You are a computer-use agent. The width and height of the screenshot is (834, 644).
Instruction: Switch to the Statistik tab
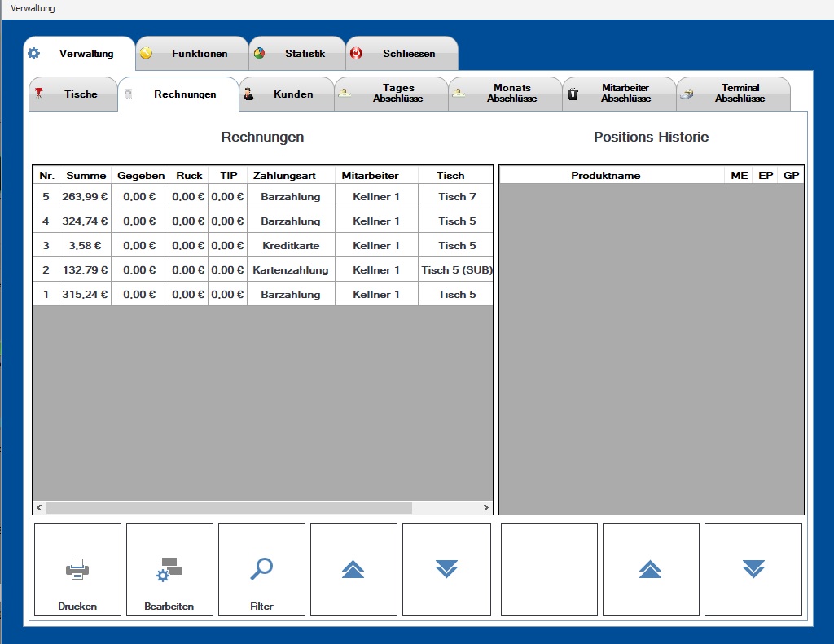(297, 54)
